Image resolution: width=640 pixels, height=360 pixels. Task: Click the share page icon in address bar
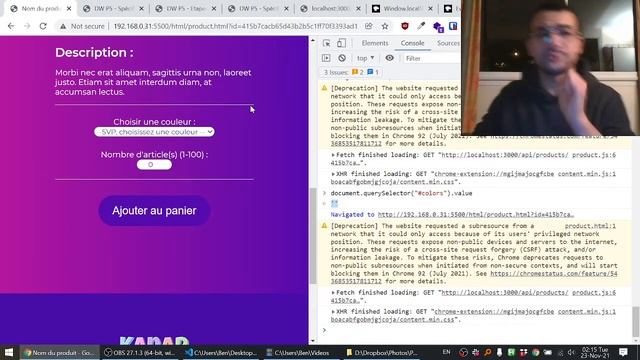pyautogui.click(x=369, y=26)
